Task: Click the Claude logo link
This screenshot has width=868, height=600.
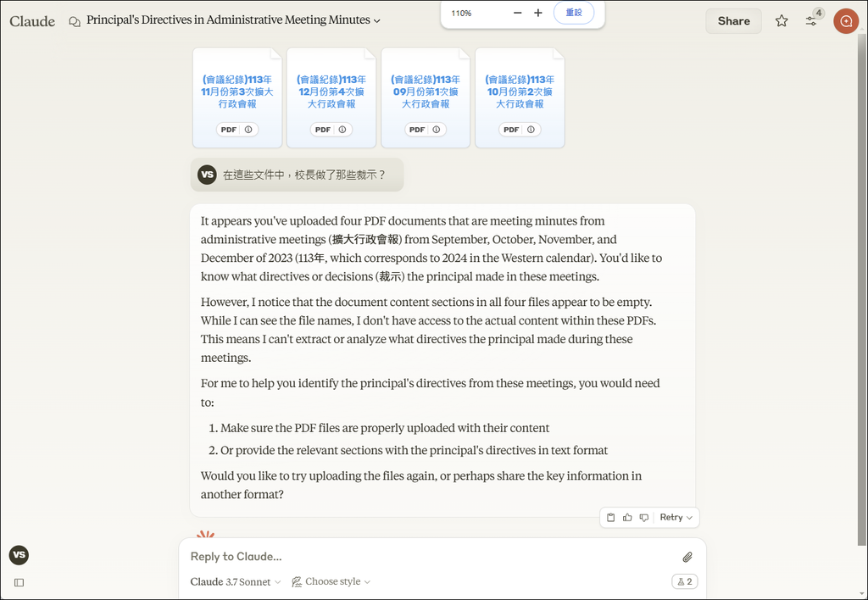Action: (32, 20)
